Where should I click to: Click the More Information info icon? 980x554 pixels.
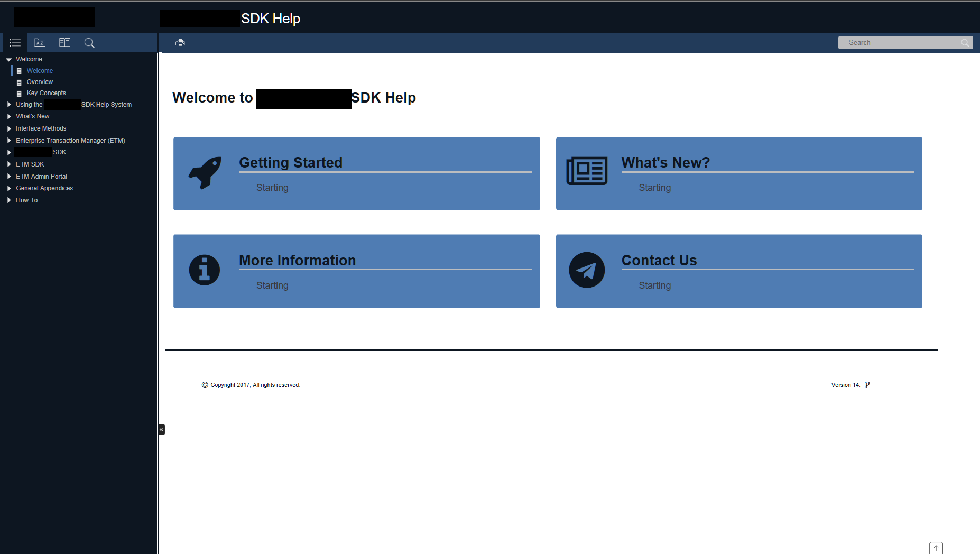(205, 270)
